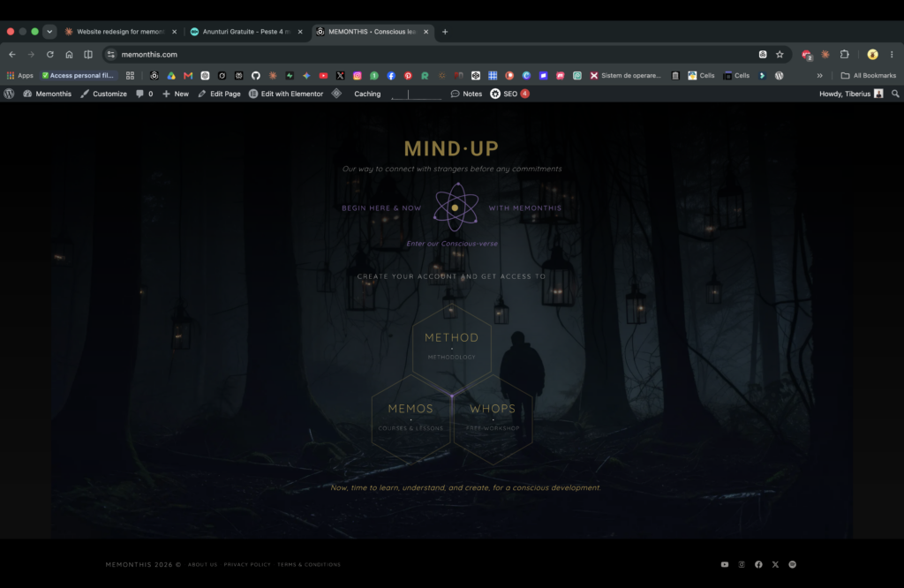
Task: Open the SEO menu with 4 notifications
Action: (509, 94)
